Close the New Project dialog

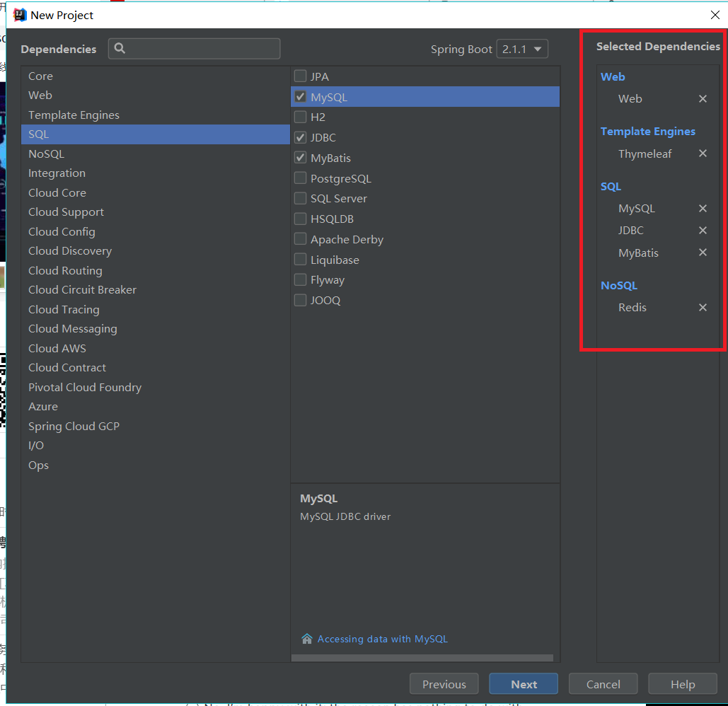click(715, 15)
